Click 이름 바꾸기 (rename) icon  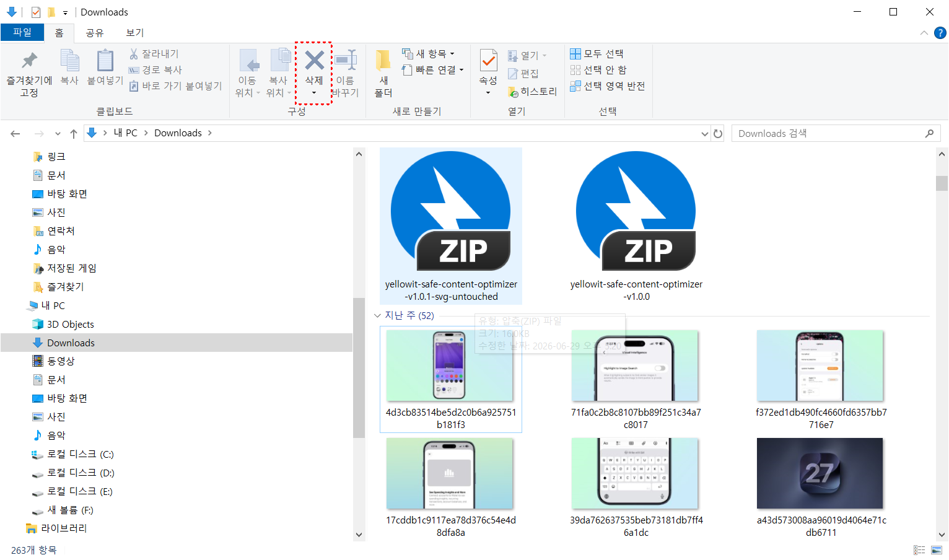coord(346,60)
